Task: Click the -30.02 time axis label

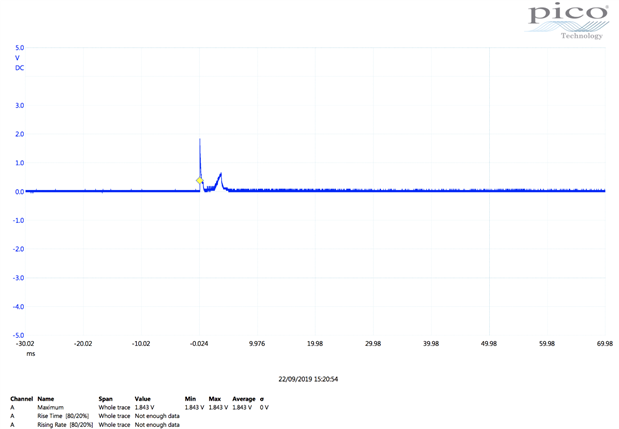Action: pos(25,344)
